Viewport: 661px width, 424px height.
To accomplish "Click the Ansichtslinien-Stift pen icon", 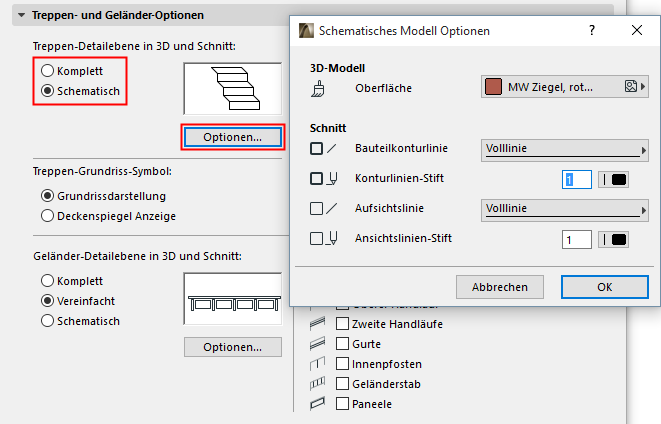I will [333, 239].
